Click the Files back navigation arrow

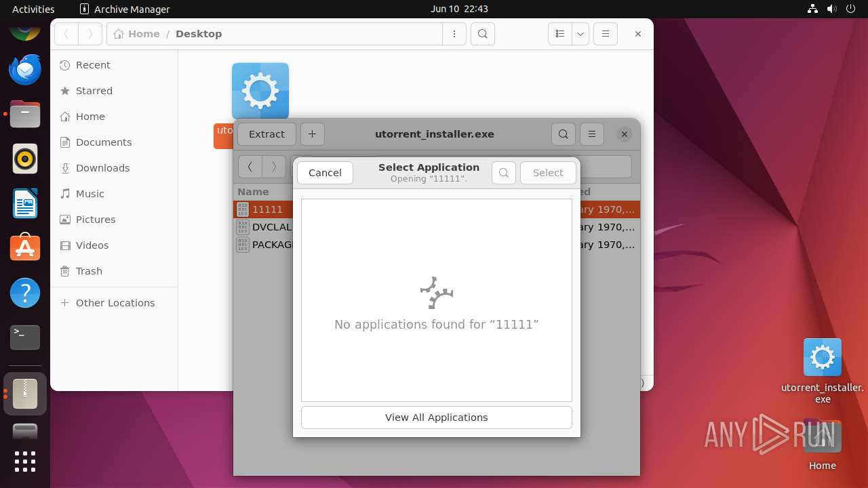pyautogui.click(x=66, y=34)
